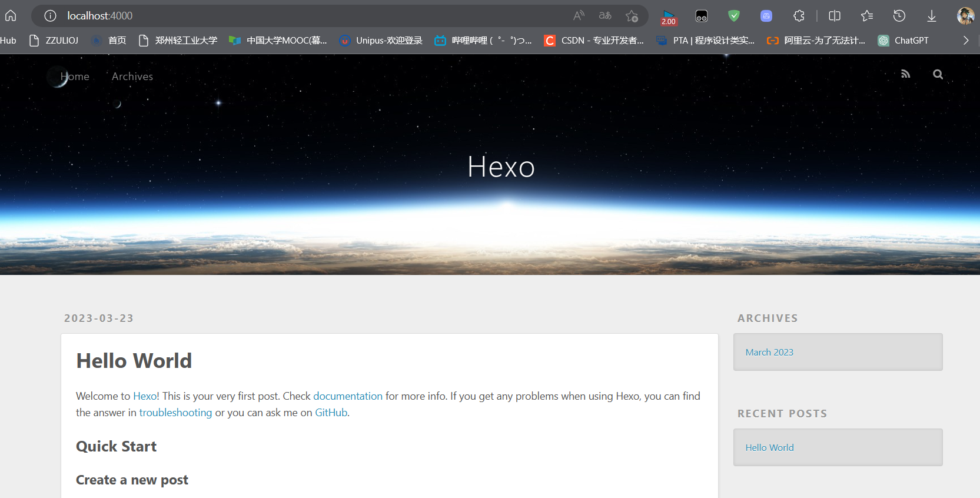Open 哔哩哔哩 bookmark
Image resolution: width=980 pixels, height=498 pixels.
coord(483,40)
